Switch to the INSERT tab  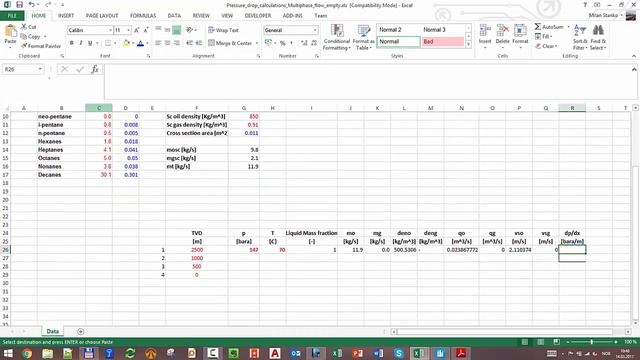[x=66, y=16]
